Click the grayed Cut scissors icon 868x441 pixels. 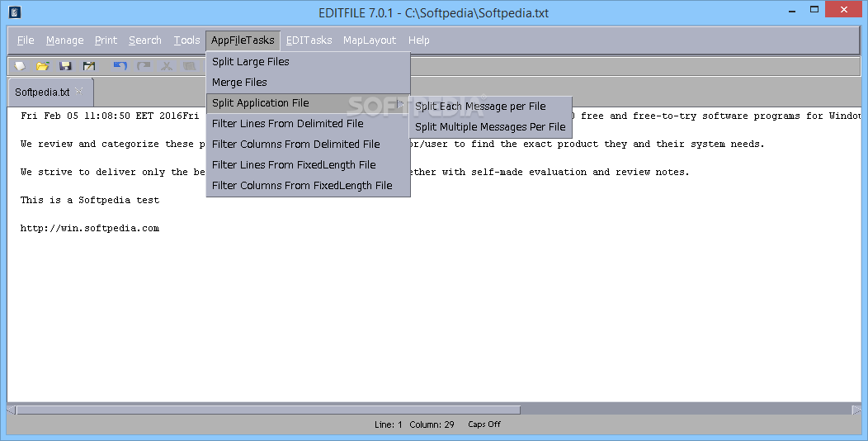(167, 66)
